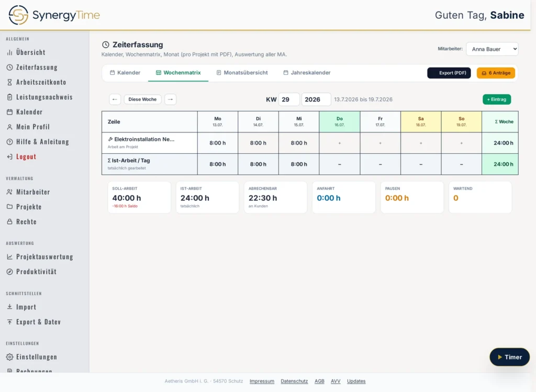Screen dimensions: 536x392
Task: Start the Timer floating button
Action: 509,357
